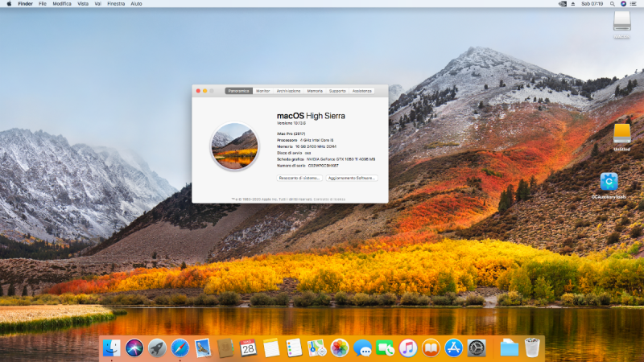Open Notification Center in menu bar
Screen dimensions: 644x362
636,4
